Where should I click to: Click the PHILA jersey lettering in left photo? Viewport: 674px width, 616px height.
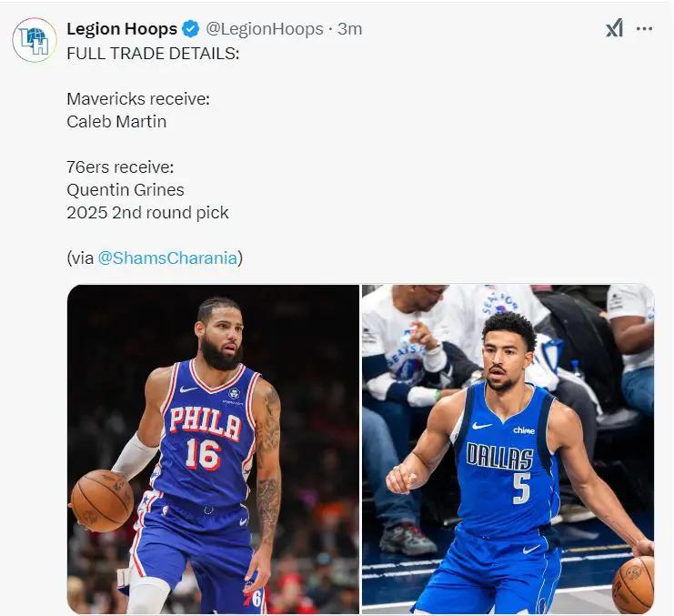(205, 422)
